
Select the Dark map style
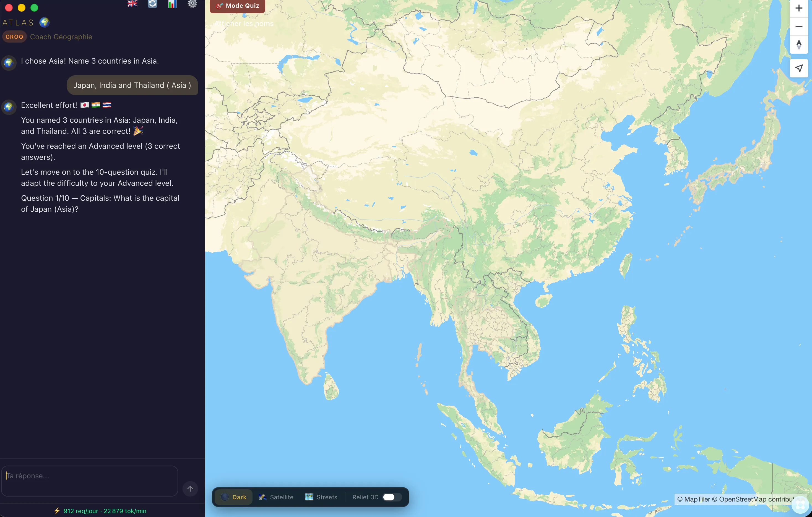pyautogui.click(x=234, y=497)
